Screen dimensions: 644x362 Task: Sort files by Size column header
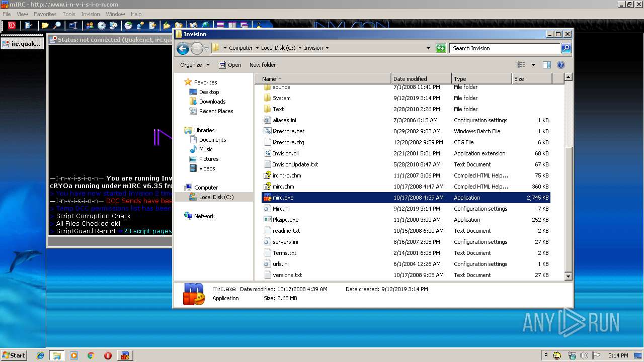pyautogui.click(x=532, y=79)
